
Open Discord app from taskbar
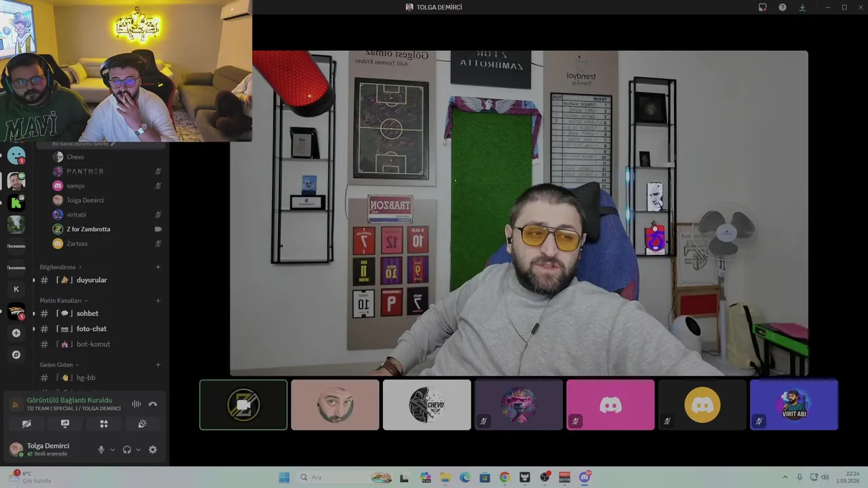coord(585,477)
